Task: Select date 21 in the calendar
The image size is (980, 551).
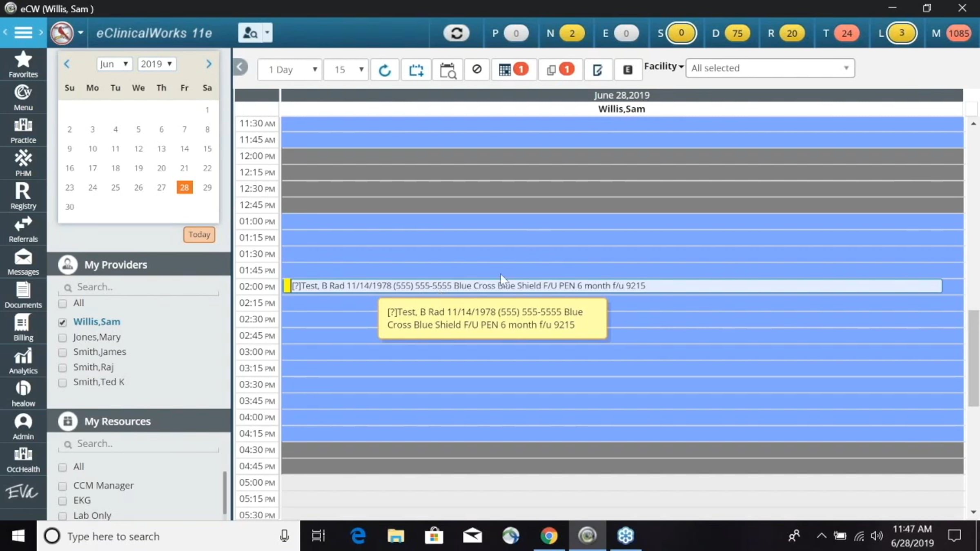Action: tap(184, 168)
